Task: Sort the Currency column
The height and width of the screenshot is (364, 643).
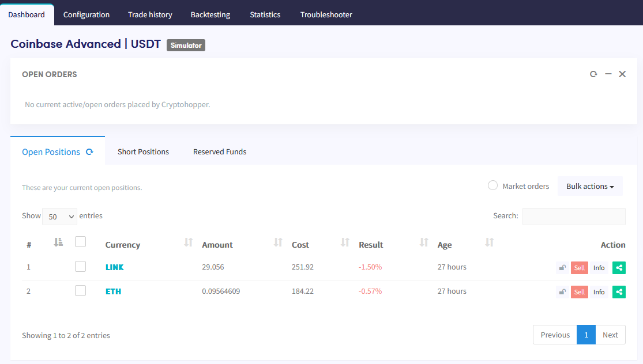Action: click(188, 242)
